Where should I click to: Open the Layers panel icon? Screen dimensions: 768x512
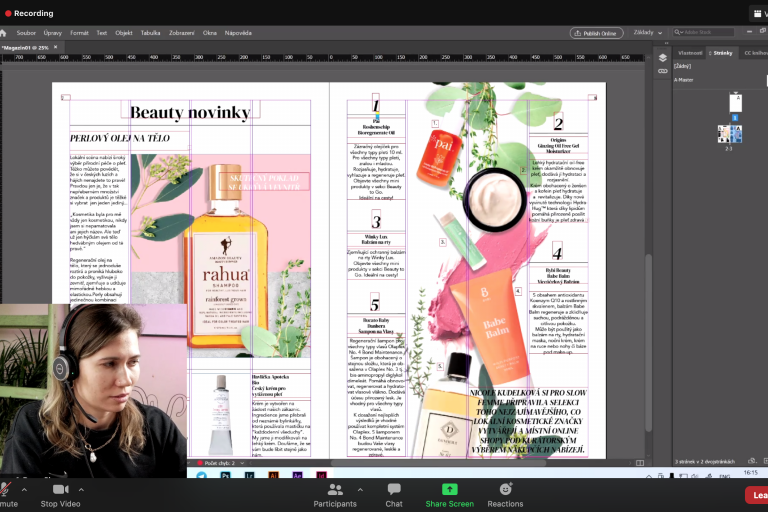coord(662,58)
